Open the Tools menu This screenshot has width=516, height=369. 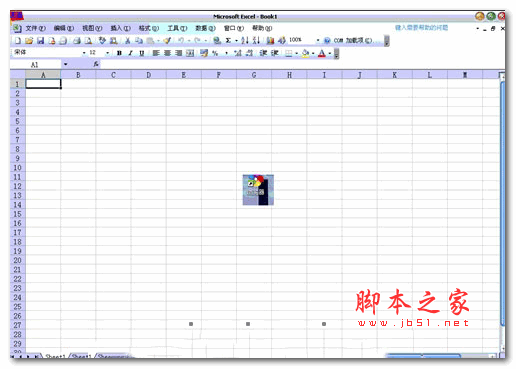click(x=177, y=28)
